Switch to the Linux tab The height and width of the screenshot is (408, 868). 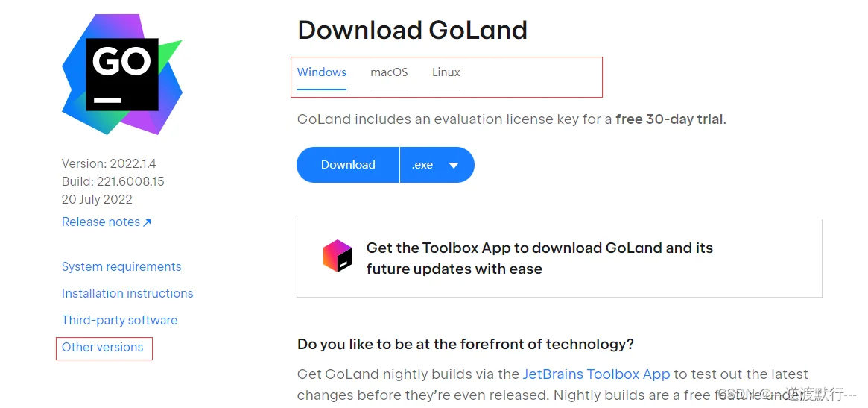tap(446, 72)
